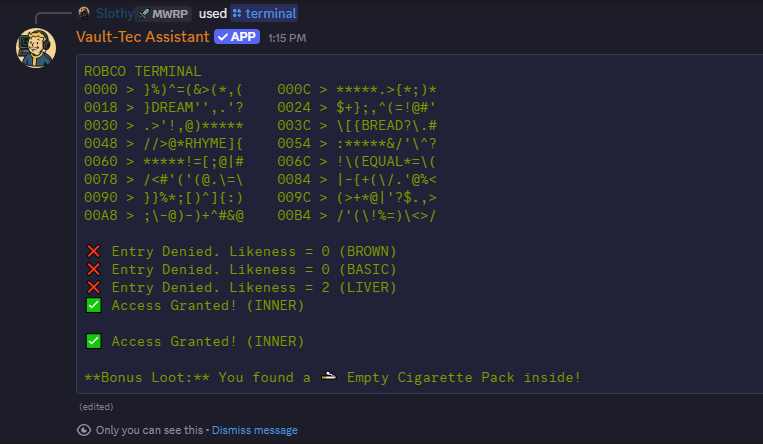Click the 009C address line
Image resolution: width=763 pixels, height=444 pixels.
point(357,198)
